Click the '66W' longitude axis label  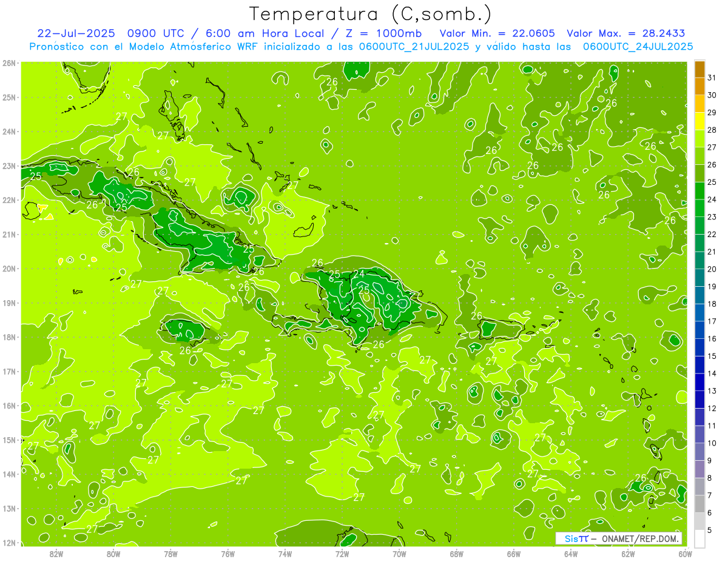(513, 554)
